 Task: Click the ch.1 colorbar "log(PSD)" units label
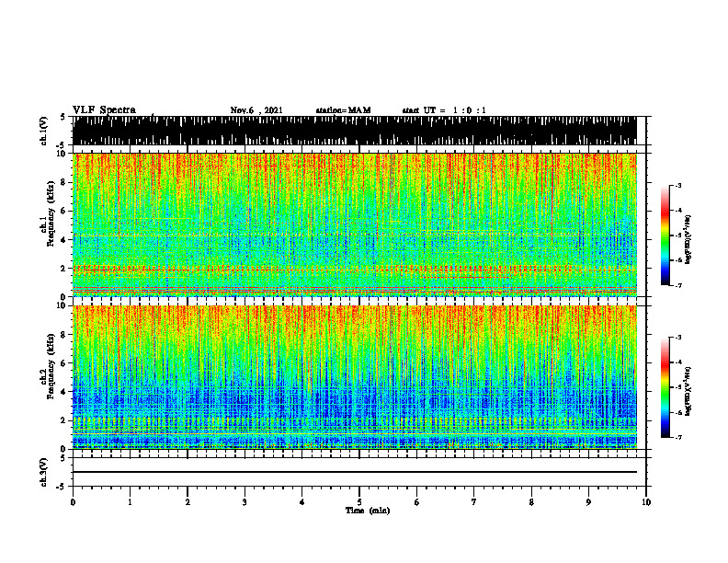click(x=688, y=240)
